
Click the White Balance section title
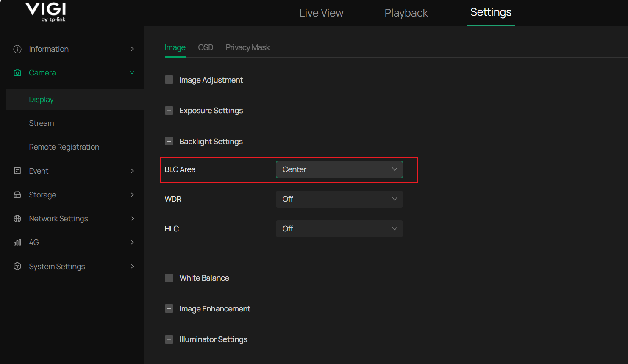point(204,278)
